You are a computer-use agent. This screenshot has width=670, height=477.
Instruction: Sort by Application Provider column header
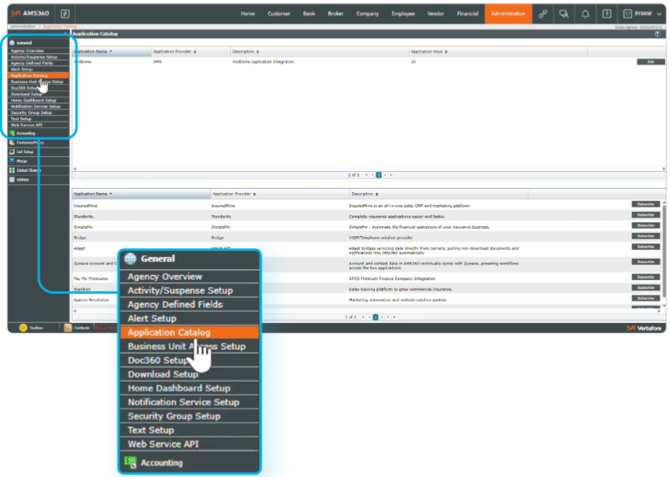[174, 51]
